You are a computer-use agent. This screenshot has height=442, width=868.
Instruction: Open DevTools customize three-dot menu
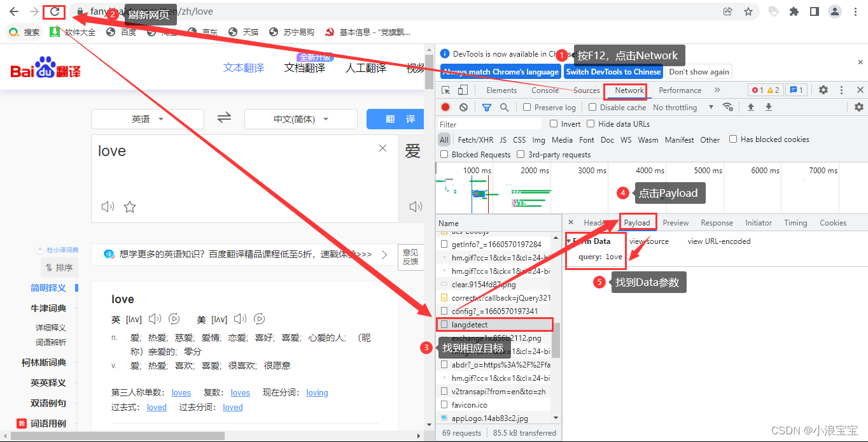[x=842, y=90]
